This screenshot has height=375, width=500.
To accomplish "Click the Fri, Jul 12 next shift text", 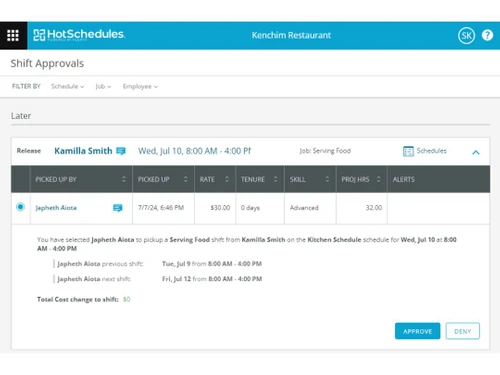I will (212, 279).
